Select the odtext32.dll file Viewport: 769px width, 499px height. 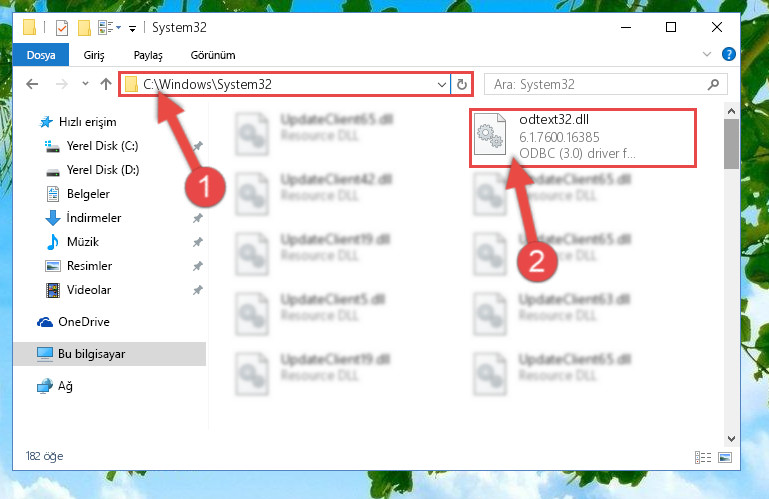click(583, 138)
